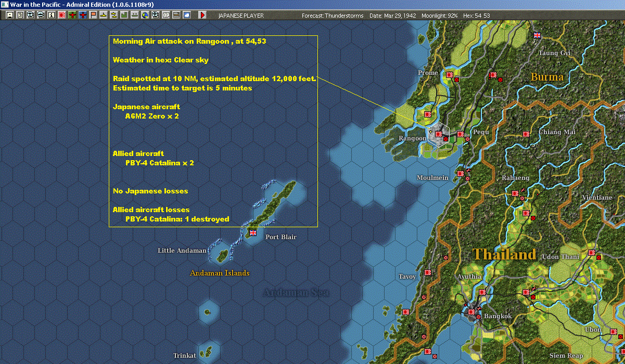Select the Japanese flag unit near Rahaeng
This screenshot has width=625, height=364.
[515, 193]
